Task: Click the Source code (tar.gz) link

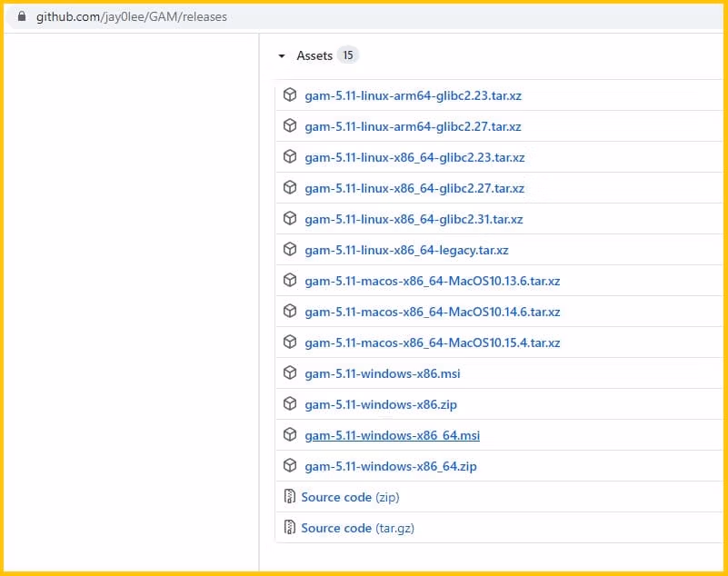Action: 357,528
